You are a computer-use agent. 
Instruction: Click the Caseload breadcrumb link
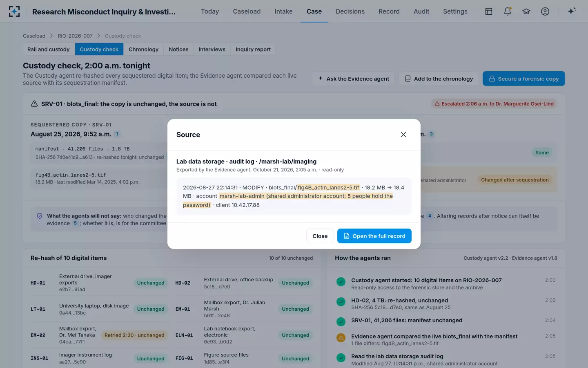click(34, 36)
